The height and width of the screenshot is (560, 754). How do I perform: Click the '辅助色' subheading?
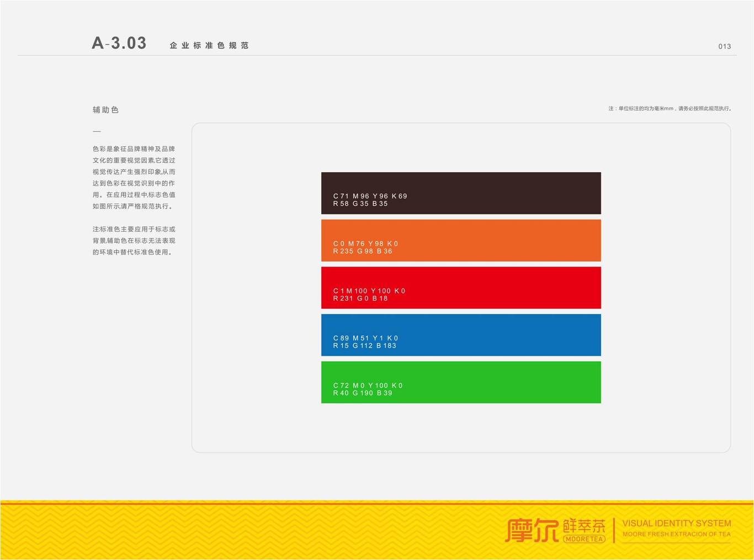pos(105,110)
